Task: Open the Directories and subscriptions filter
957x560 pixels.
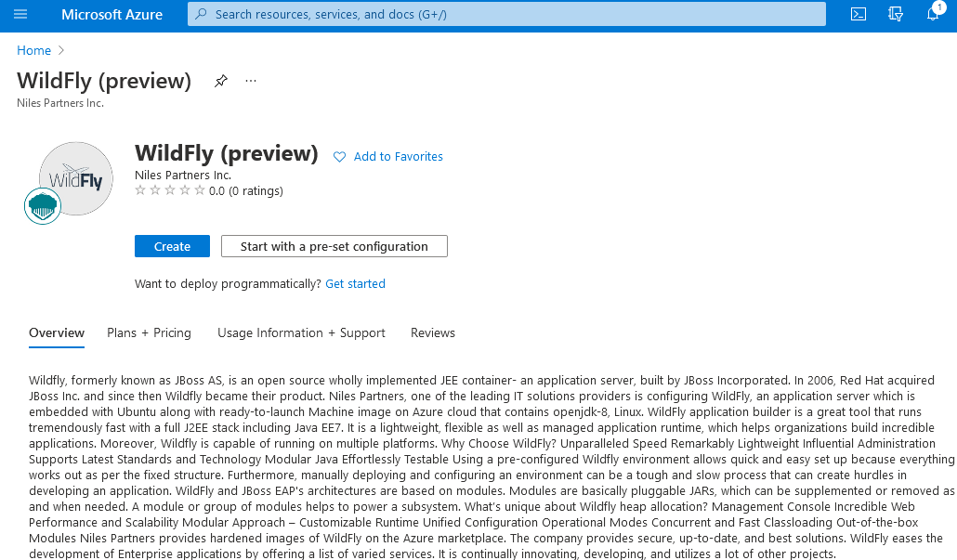Action: click(x=896, y=14)
